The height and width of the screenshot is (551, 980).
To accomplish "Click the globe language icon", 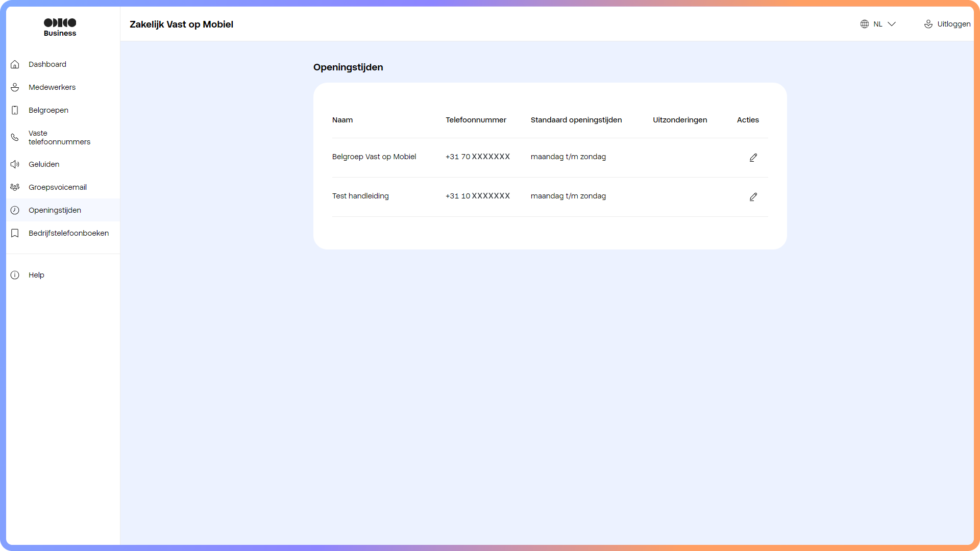I will 864,24.
